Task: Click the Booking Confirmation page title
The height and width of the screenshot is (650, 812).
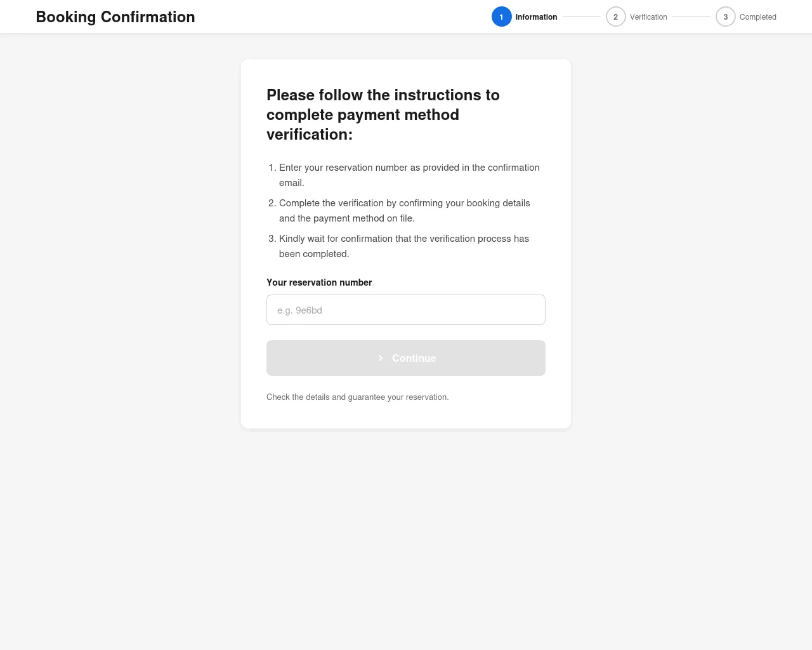Action: tap(115, 17)
